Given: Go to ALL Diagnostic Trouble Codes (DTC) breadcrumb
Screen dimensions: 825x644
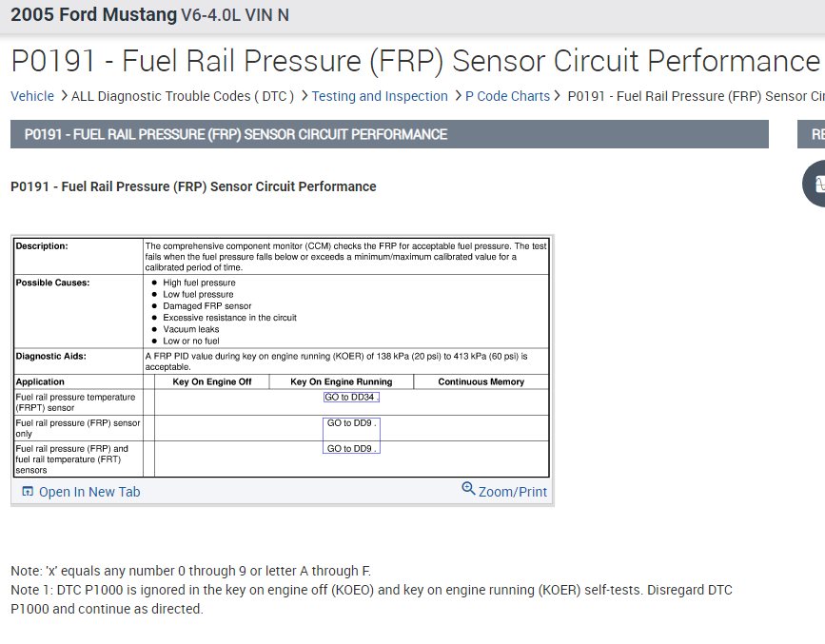Looking at the screenshot, I should click(183, 96).
